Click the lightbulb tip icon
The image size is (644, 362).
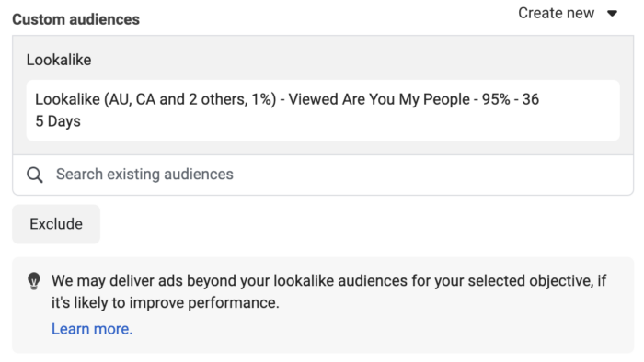pos(34,282)
